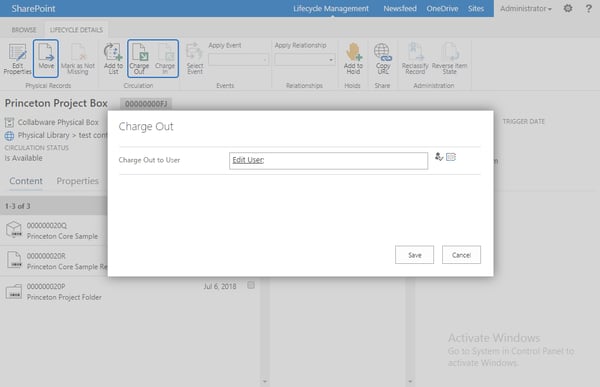The width and height of the screenshot is (600, 387).
Task: Toggle checkbox for Princeton Project Folder row
Action: click(x=251, y=285)
